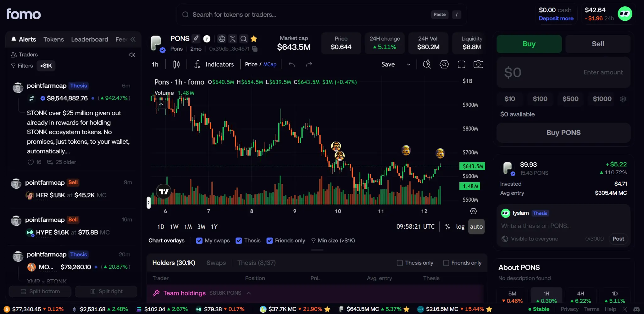This screenshot has width=644, height=314.
Task: Open chart settings hexagon icon
Action: click(x=444, y=64)
